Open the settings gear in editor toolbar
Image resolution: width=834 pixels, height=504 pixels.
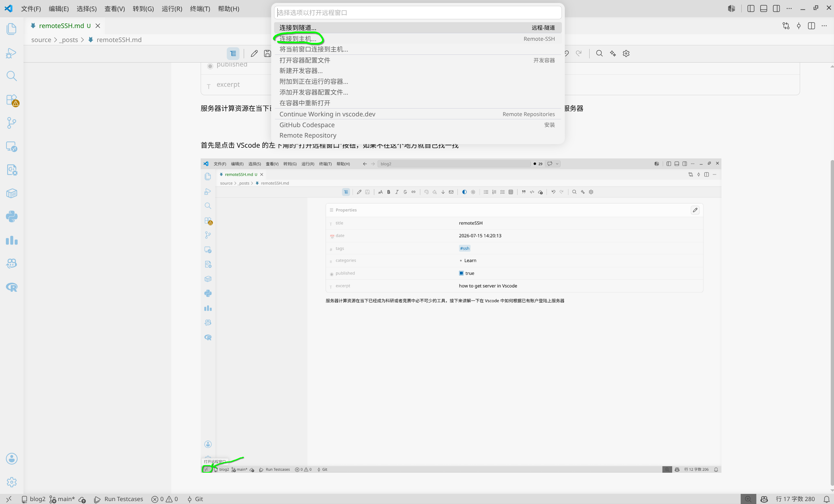click(x=626, y=53)
